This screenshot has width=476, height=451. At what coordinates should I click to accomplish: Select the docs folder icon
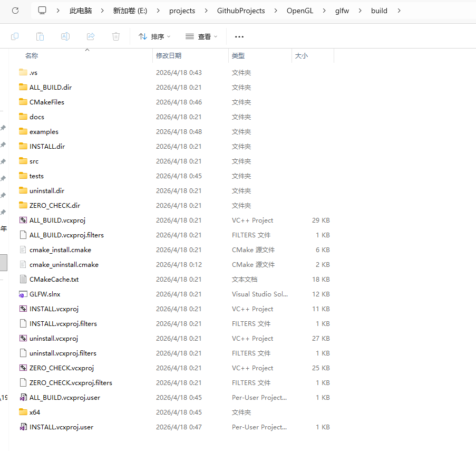(23, 117)
